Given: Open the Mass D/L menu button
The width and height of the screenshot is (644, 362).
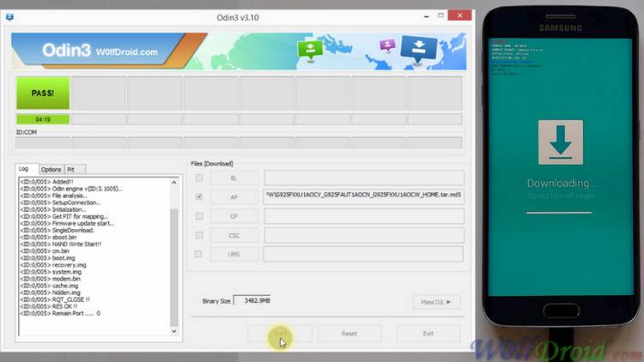Looking at the screenshot, I should tap(436, 302).
